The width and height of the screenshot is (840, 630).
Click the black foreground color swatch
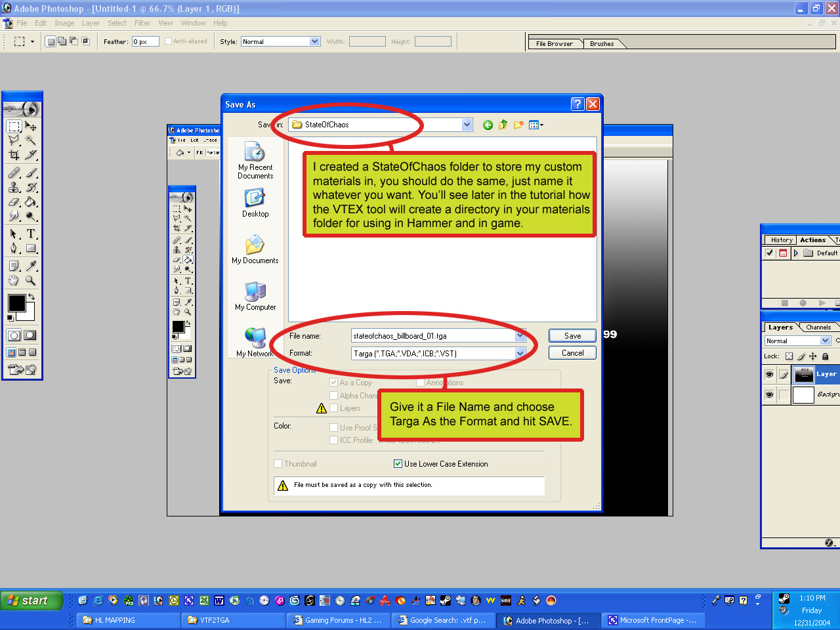[16, 303]
